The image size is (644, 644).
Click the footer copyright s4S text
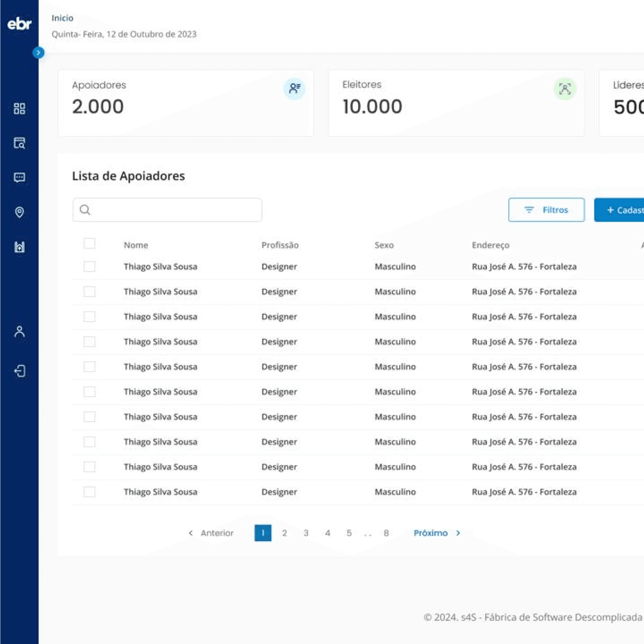533,617
